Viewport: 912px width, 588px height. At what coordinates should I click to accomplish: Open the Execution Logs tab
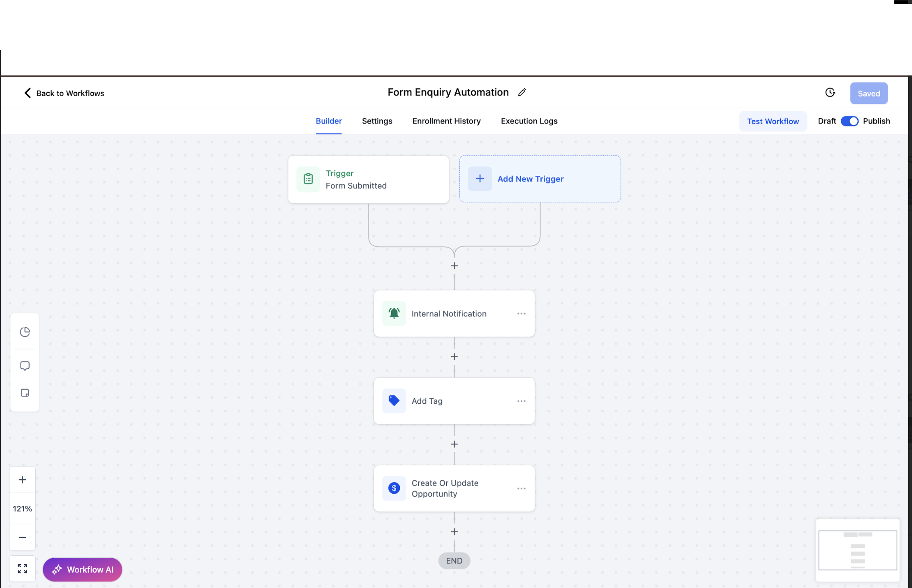tap(529, 121)
